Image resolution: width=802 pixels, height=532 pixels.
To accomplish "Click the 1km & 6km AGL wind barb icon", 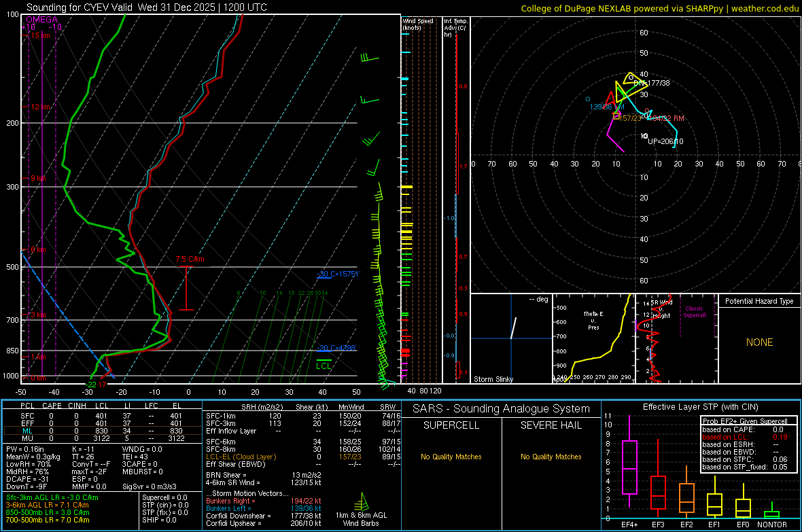I will [361, 501].
